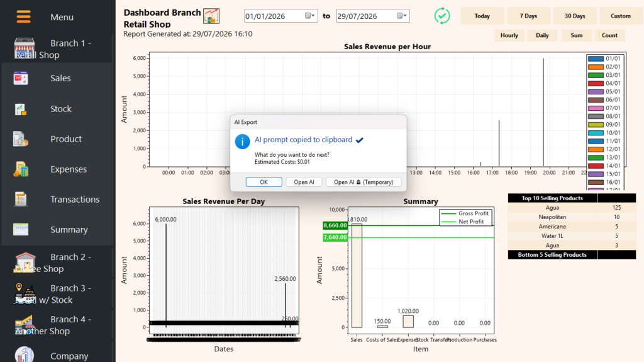Select the Neapolitan product row
Screen dimensions: 644x362
point(572,217)
